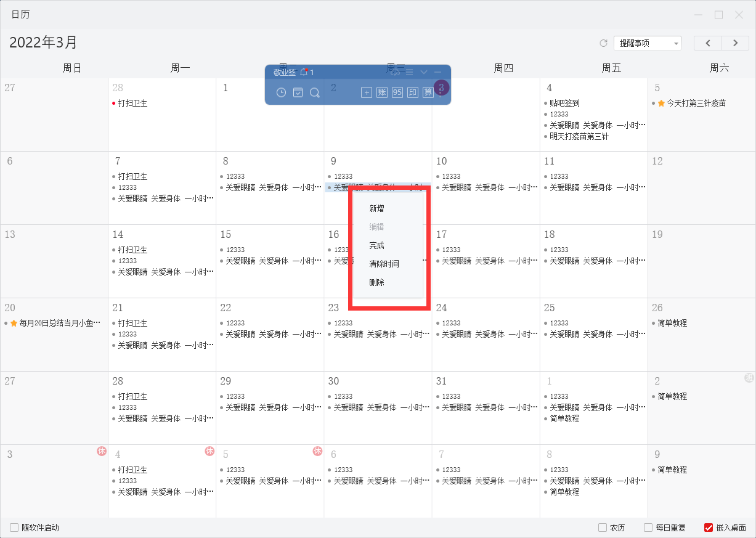Select the 今天打第三针疫苗 entry on March 5

pyautogui.click(x=696, y=104)
